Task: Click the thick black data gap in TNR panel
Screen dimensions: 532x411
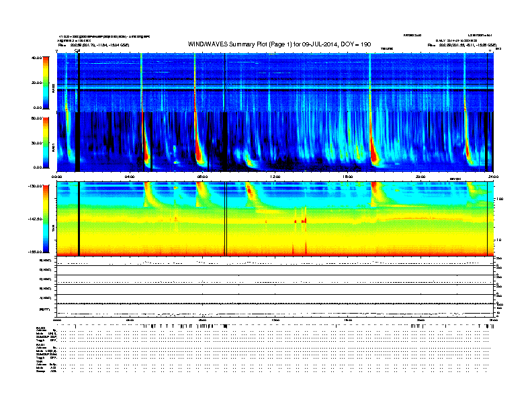Action: tap(79, 219)
